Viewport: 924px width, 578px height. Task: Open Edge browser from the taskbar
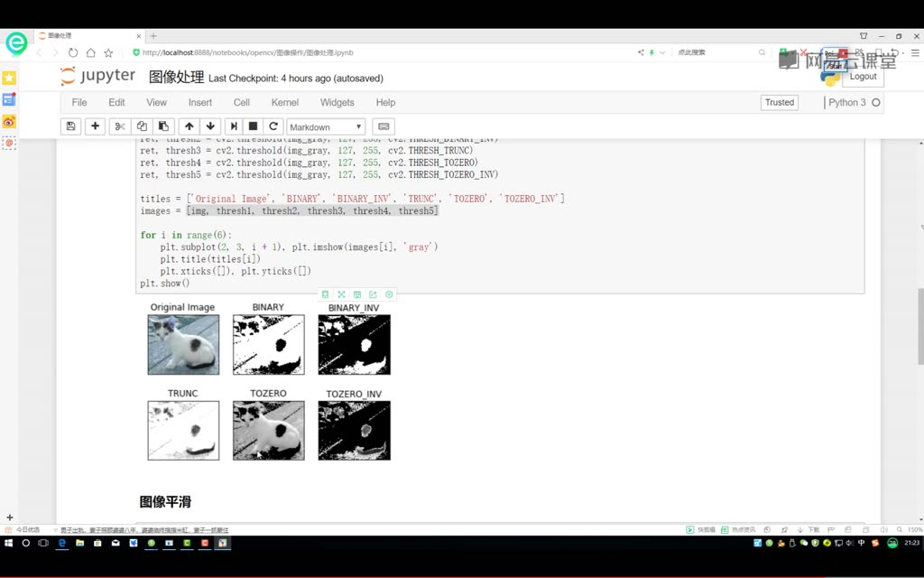pos(62,543)
